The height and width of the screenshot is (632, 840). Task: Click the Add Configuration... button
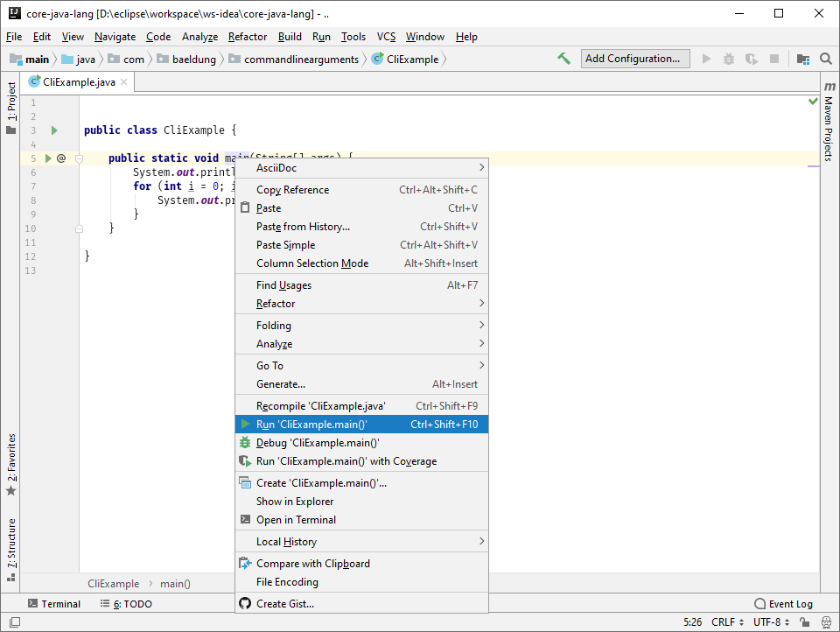[x=635, y=59]
